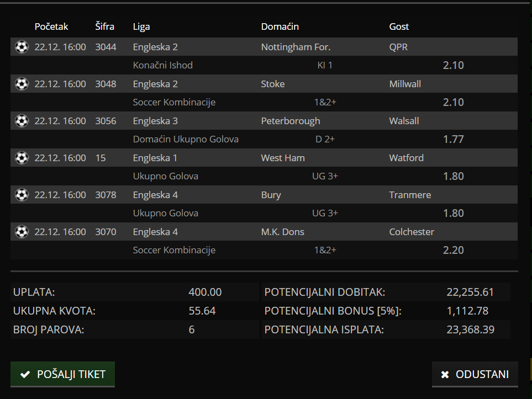Click Engleska 3 league label
The height and width of the screenshot is (399, 532).
(x=155, y=121)
